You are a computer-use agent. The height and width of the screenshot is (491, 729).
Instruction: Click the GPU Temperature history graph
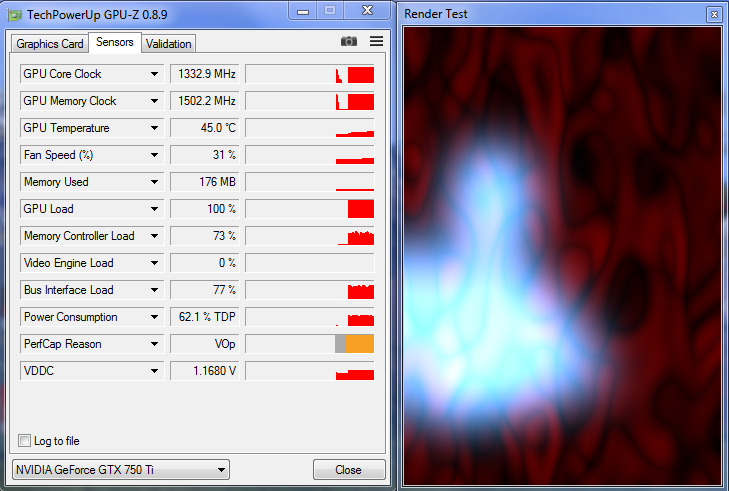click(310, 128)
